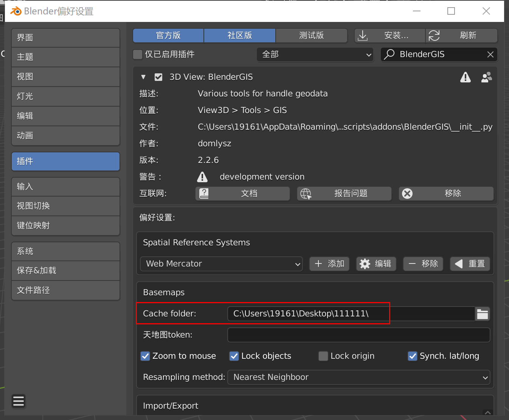This screenshot has height=420, width=509.
Task: Open the 编辑 preferences section
Action: tap(66, 116)
